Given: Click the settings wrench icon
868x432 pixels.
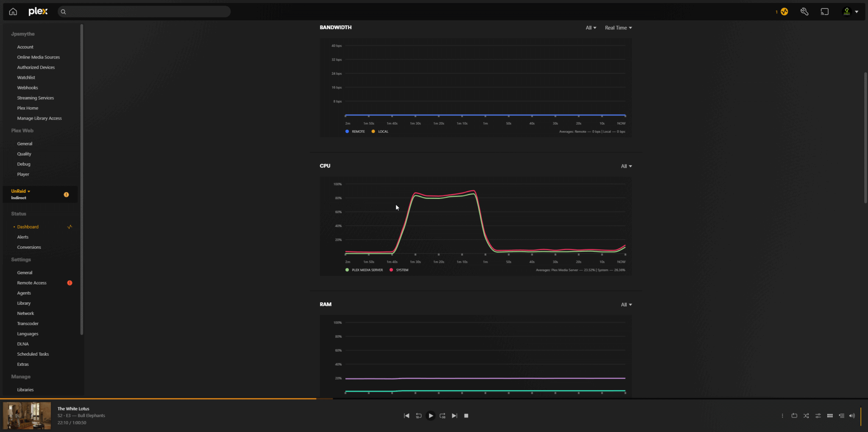Looking at the screenshot, I should [804, 11].
